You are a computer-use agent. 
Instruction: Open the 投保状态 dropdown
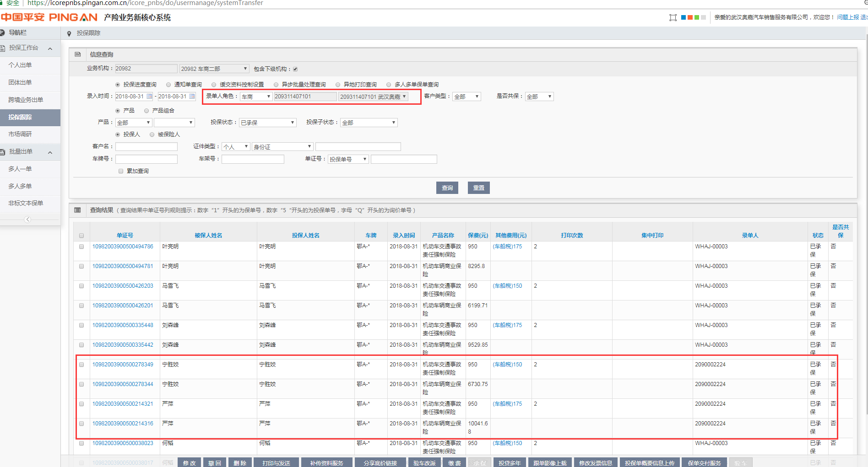tap(267, 123)
